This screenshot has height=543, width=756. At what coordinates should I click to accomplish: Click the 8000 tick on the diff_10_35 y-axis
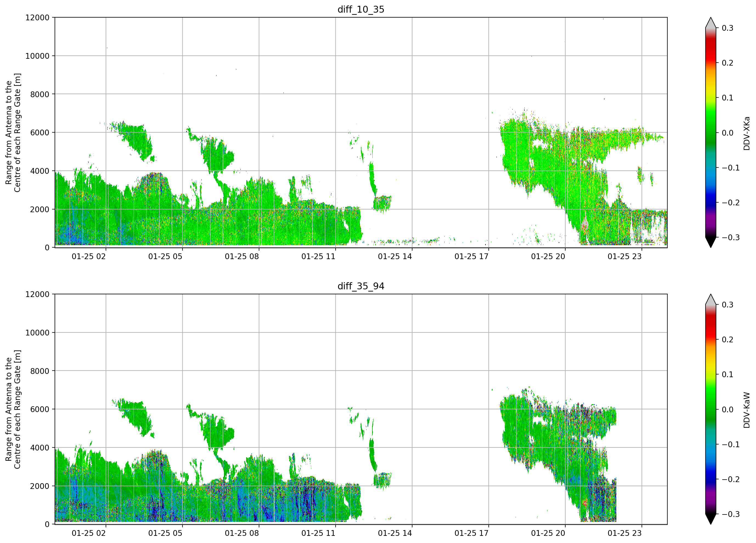point(40,94)
